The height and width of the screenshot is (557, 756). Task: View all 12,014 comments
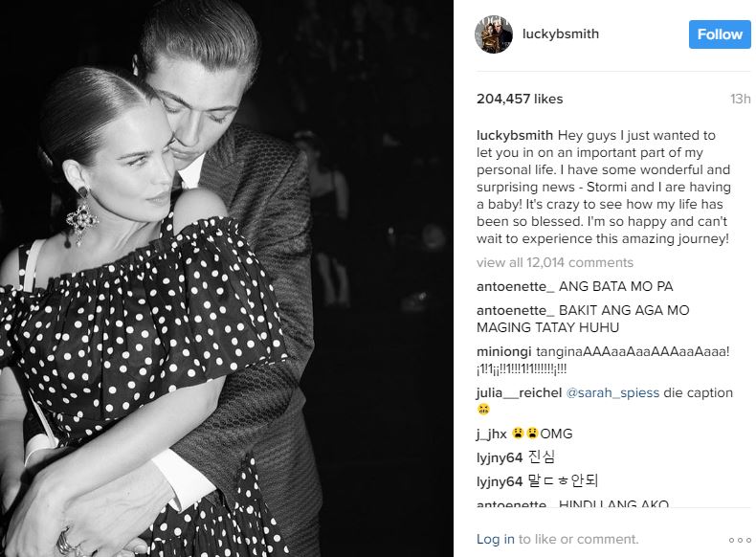coord(554,263)
